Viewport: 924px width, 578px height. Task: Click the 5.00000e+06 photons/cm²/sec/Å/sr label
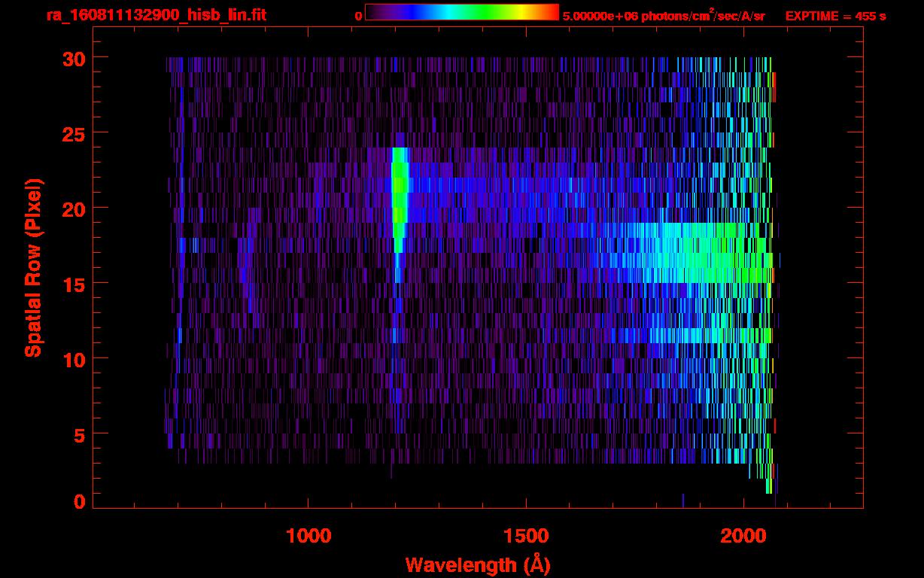pyautogui.click(x=664, y=16)
